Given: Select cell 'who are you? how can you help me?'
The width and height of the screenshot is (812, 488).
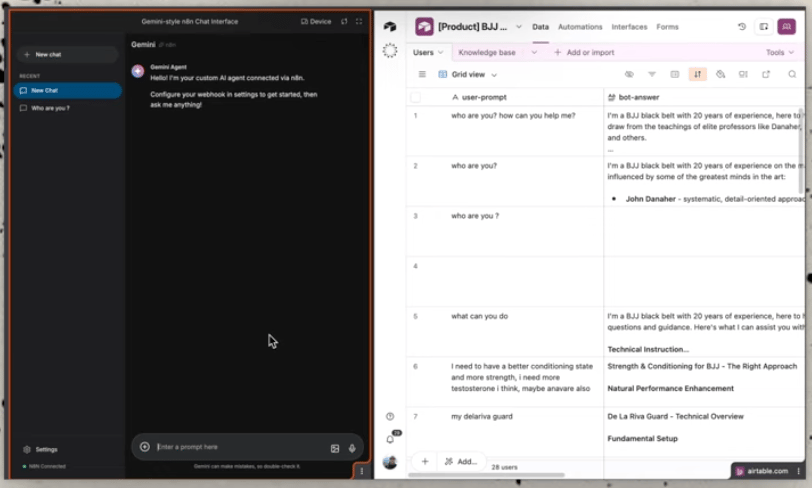Looking at the screenshot, I should (x=505, y=131).
